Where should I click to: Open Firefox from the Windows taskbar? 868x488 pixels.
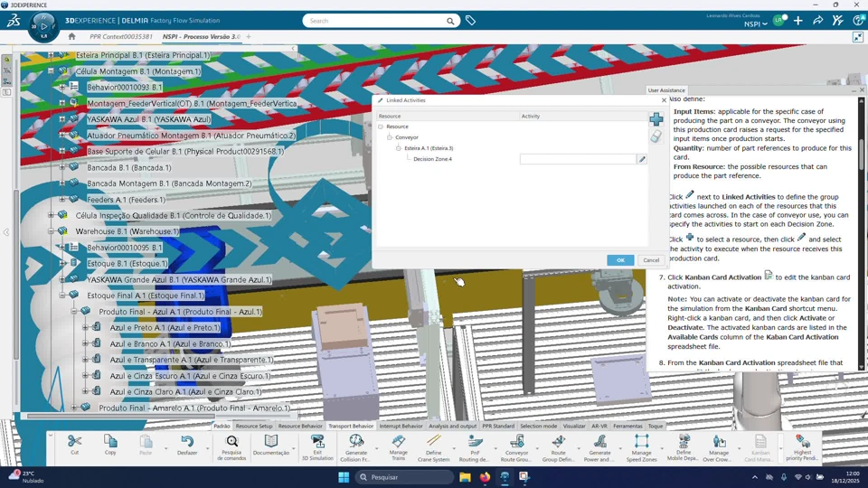(x=486, y=477)
